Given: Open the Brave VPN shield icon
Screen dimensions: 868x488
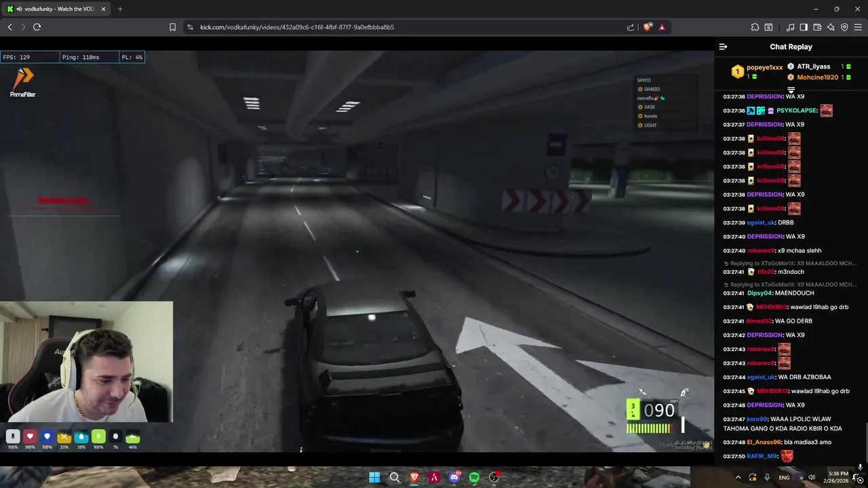Looking at the screenshot, I should click(844, 27).
